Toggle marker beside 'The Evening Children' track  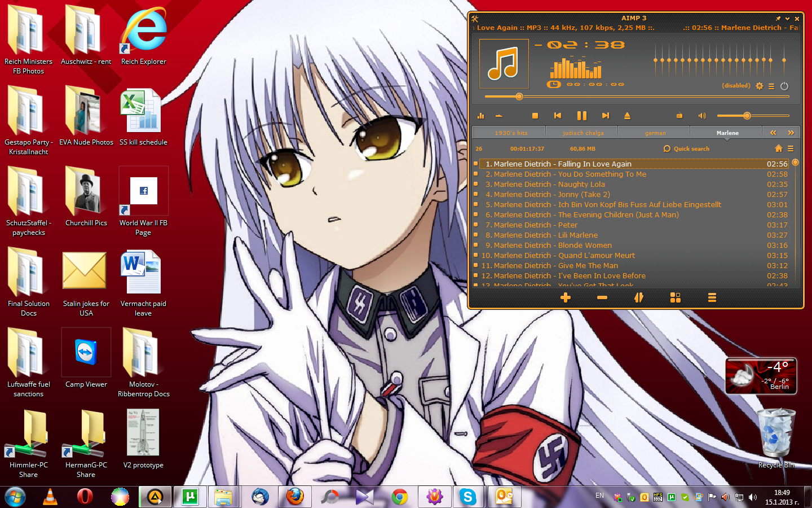click(476, 214)
